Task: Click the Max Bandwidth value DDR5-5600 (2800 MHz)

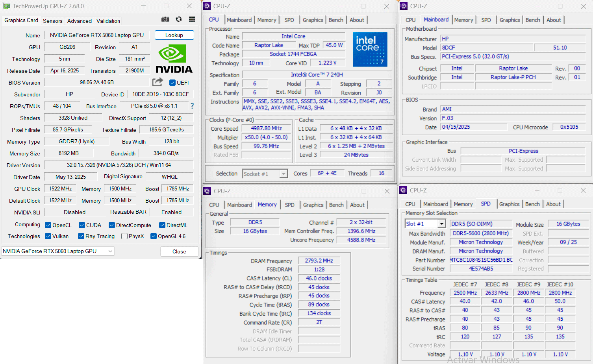Action: [481, 233]
